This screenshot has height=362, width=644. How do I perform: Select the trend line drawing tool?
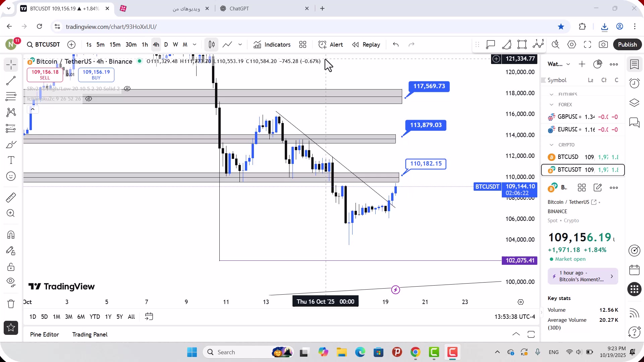[11, 81]
